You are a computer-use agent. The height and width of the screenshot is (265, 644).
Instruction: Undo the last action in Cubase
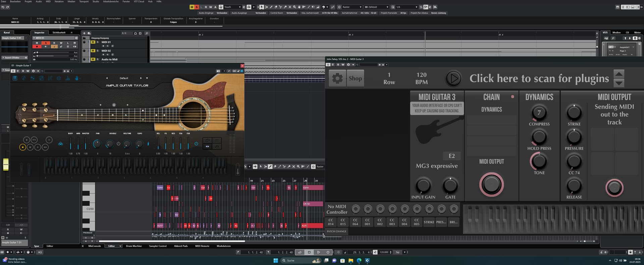point(3,7)
